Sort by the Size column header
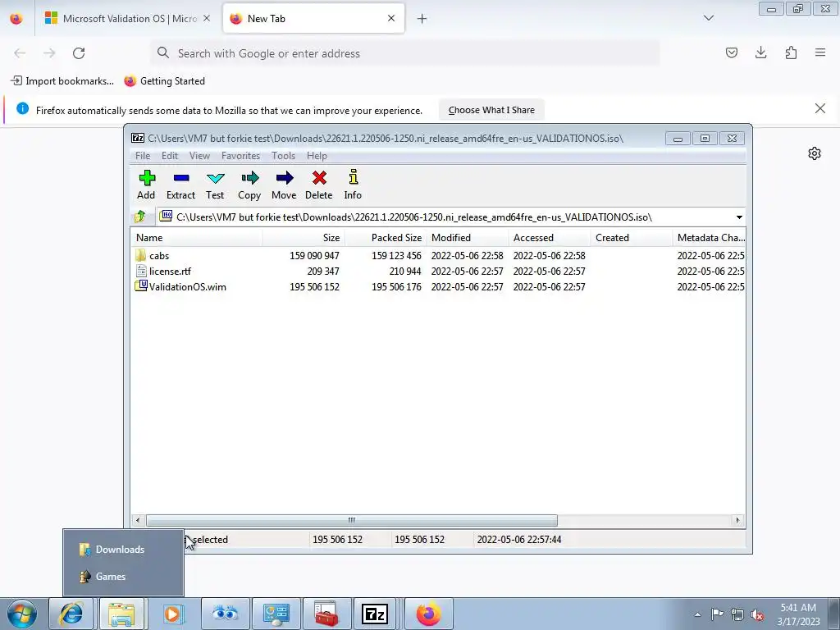Image resolution: width=840 pixels, height=630 pixels. coord(304,238)
